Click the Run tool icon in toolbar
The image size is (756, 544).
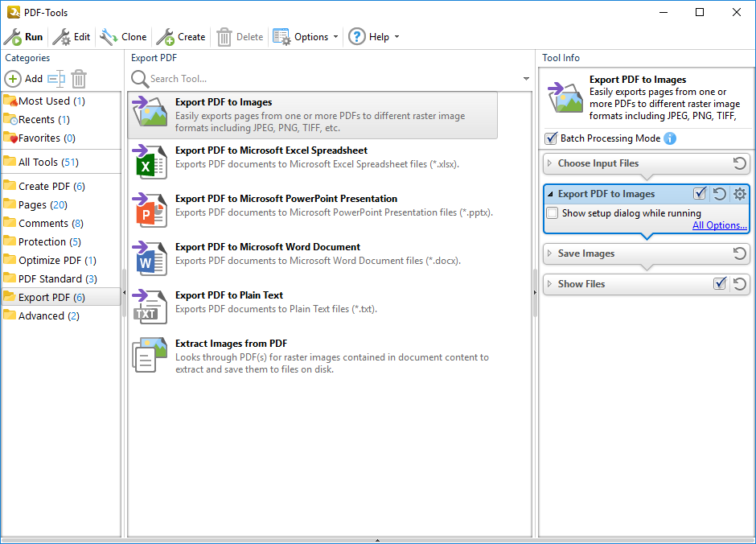(x=13, y=37)
